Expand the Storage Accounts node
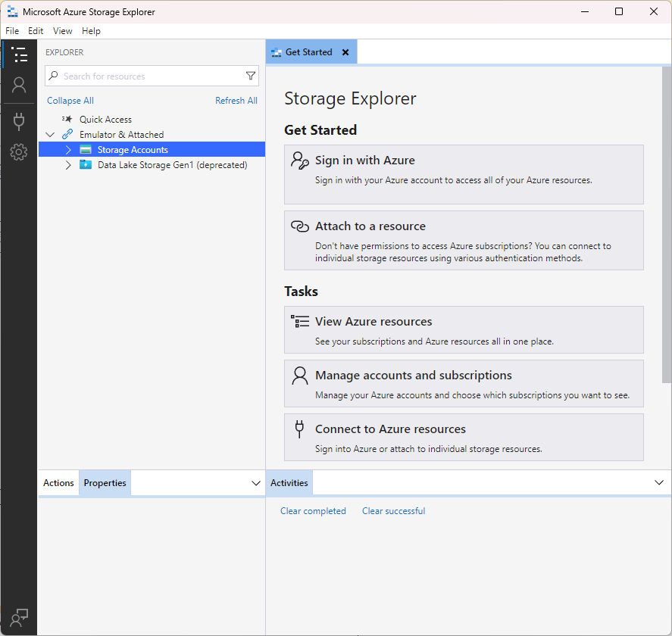The height and width of the screenshot is (636, 672). pyautogui.click(x=68, y=149)
